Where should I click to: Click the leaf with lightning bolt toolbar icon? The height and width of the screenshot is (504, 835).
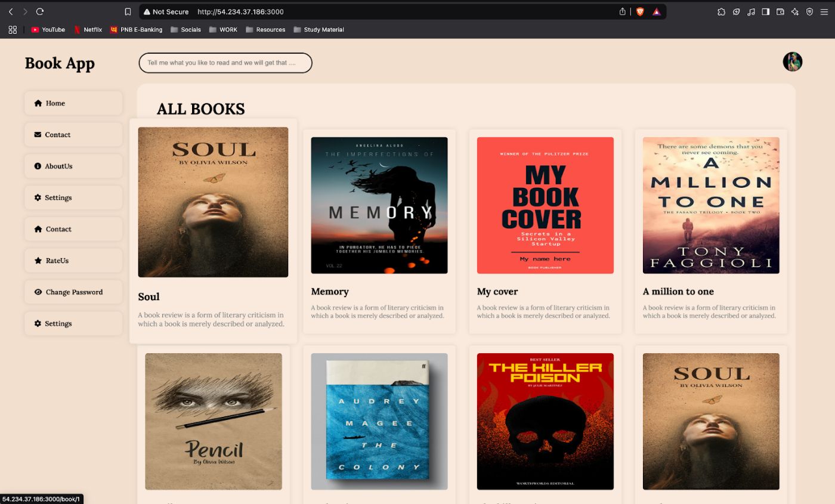tap(737, 11)
